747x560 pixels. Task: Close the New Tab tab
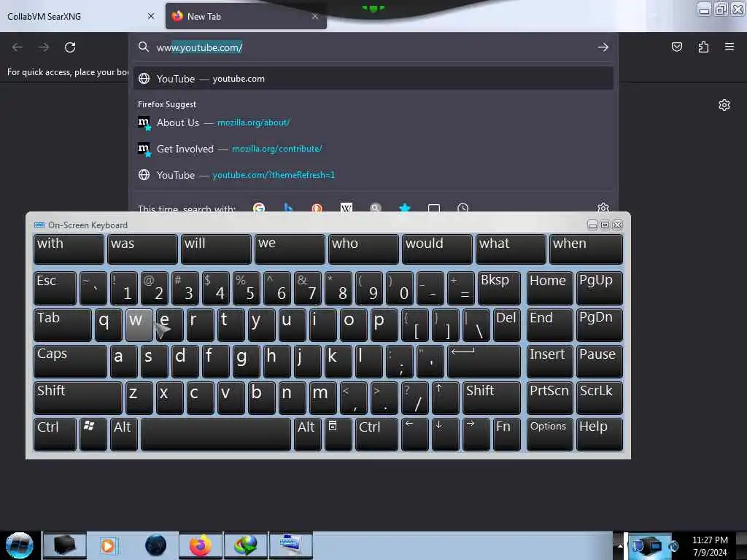pos(315,16)
